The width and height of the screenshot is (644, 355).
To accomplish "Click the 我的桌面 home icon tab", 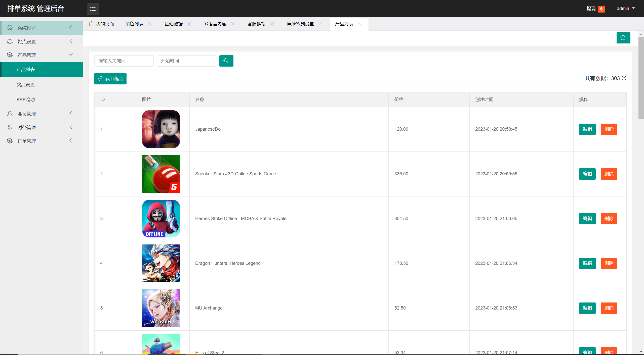I will click(x=101, y=24).
